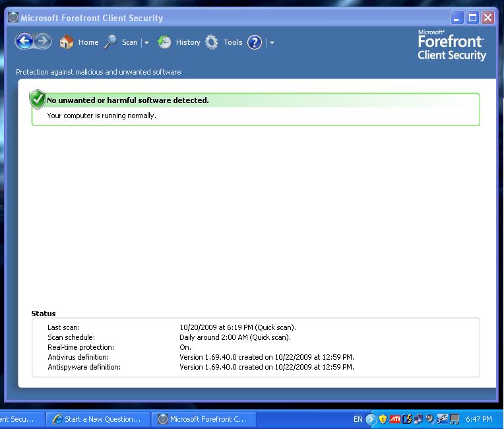Click the 'Antispyware definition:' label

[84, 367]
